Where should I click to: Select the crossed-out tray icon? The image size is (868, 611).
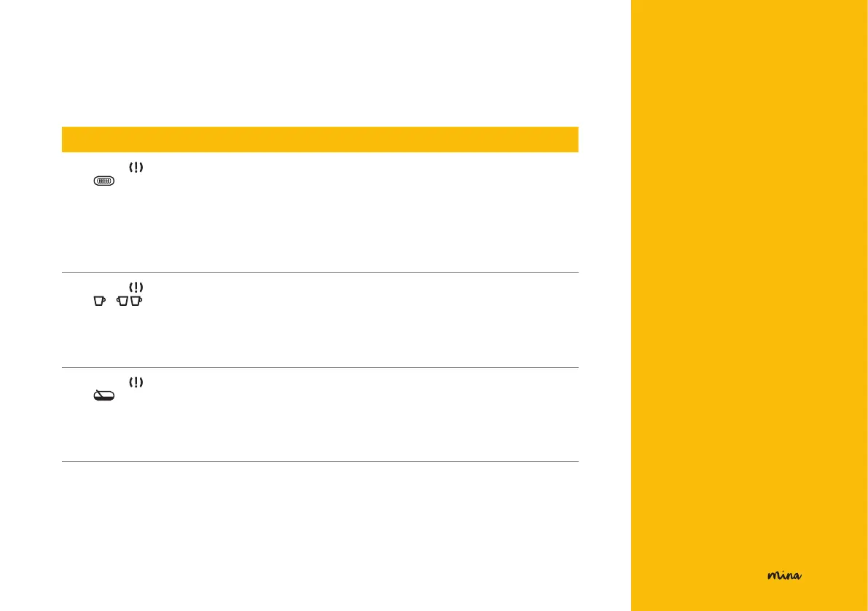pos(103,396)
